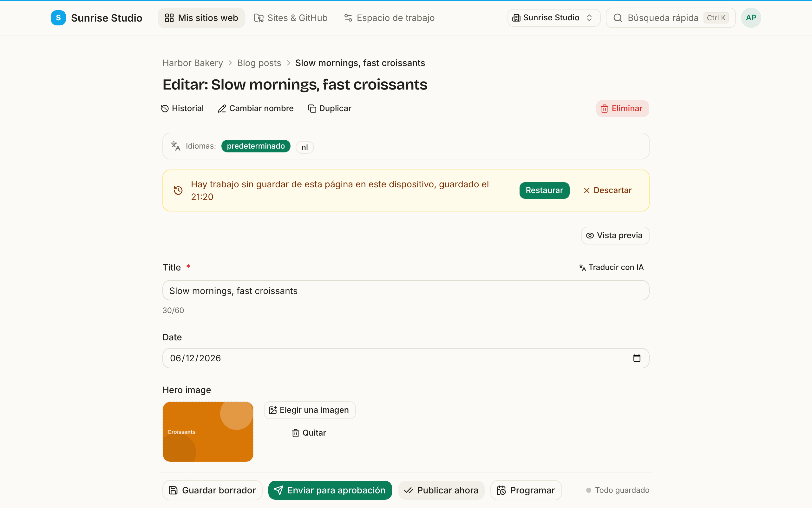Go to Sites & GitHub tab
This screenshot has height=508, width=812.
pos(291,18)
